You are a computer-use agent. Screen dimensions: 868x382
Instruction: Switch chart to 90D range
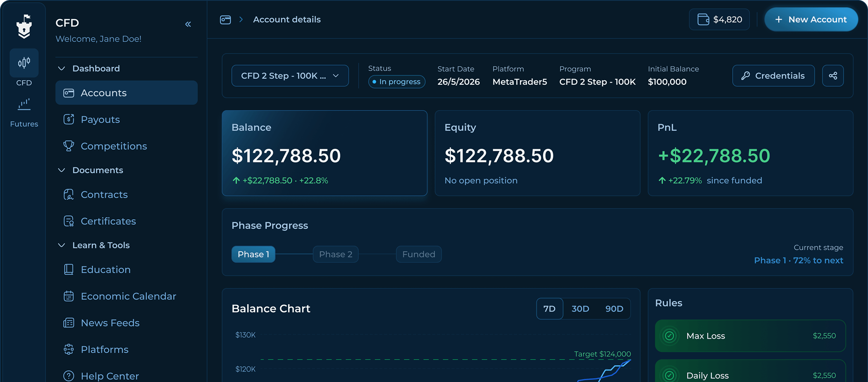click(x=614, y=309)
